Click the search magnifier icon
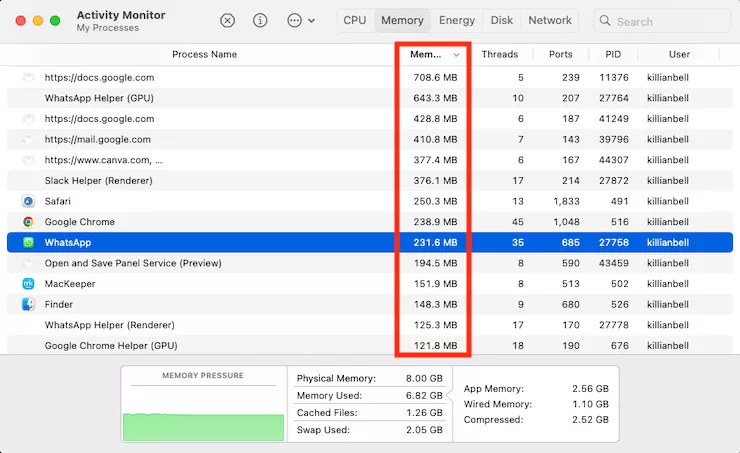Image resolution: width=740 pixels, height=453 pixels. pyautogui.click(x=605, y=20)
